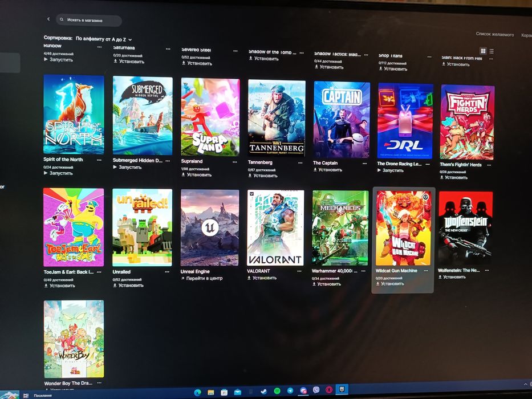
Task: Open Steam from the taskbar
Action: tap(263, 392)
